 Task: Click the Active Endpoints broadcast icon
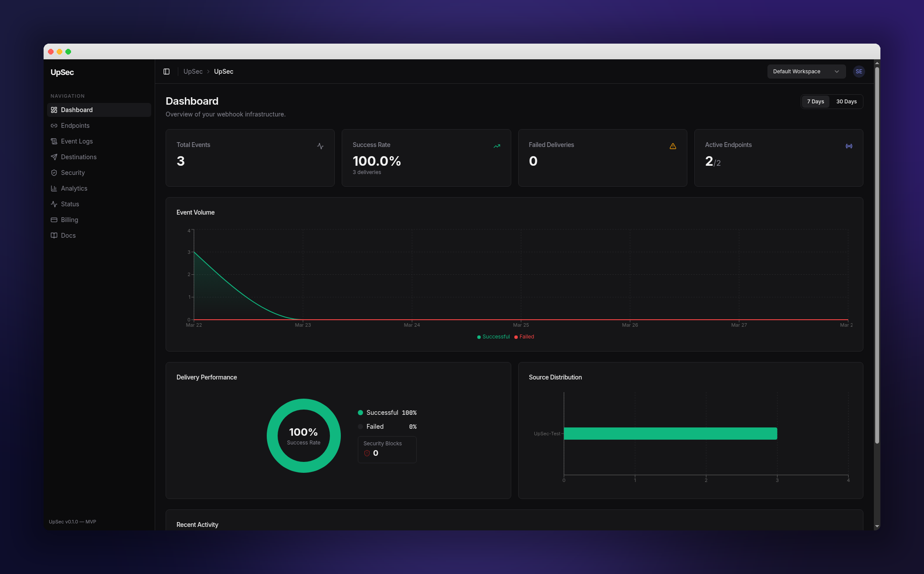coord(849,146)
